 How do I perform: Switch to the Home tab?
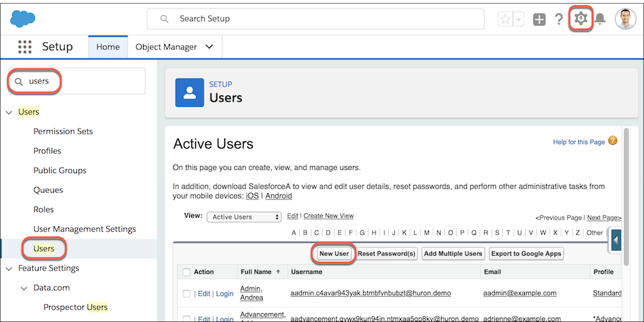click(108, 47)
